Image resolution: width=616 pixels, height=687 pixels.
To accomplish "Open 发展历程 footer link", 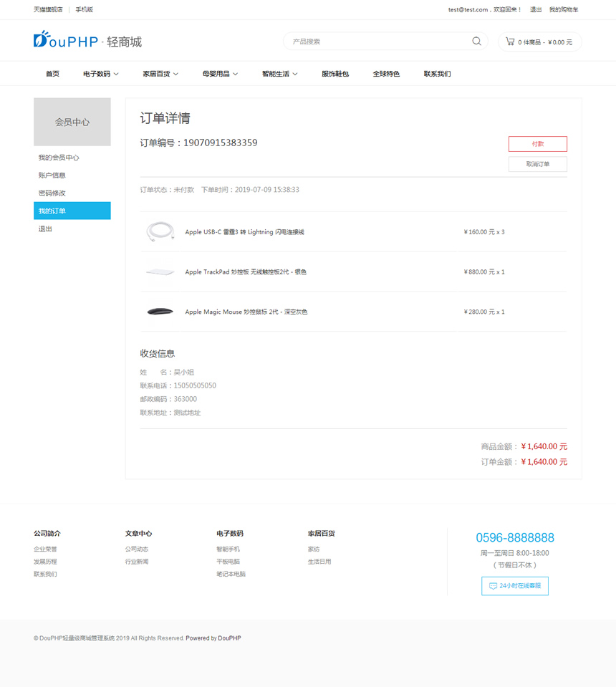I will pos(45,561).
